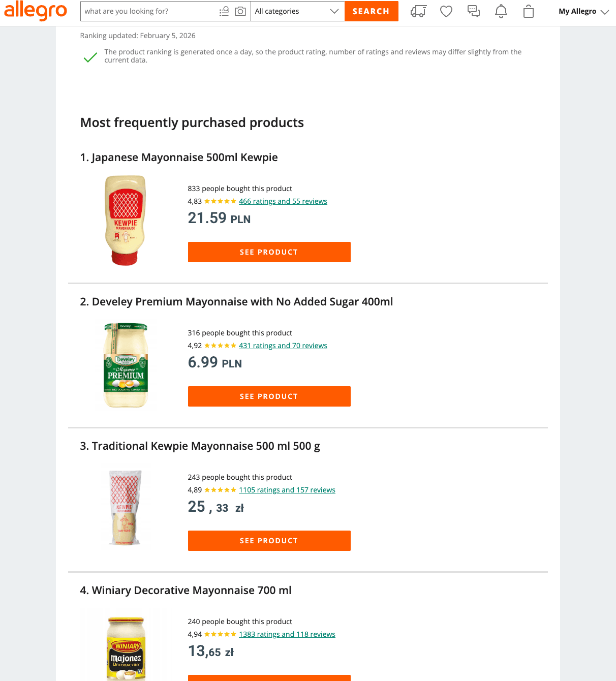This screenshot has width=616, height=681.
Task: Open barcode scanner in search bar
Action: coord(224,11)
